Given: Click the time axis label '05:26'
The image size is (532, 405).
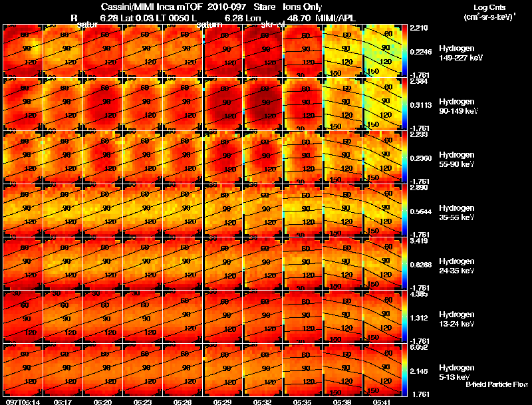Looking at the screenshot, I should [182, 402].
